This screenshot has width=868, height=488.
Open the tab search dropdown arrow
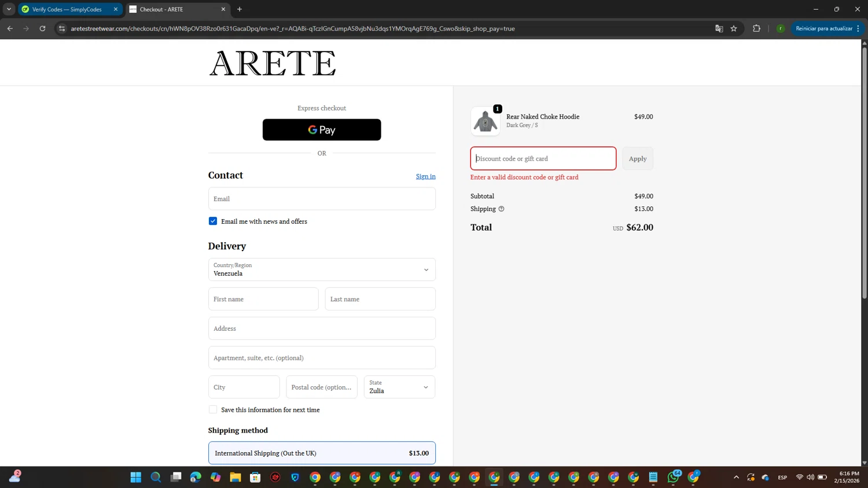pos(9,9)
